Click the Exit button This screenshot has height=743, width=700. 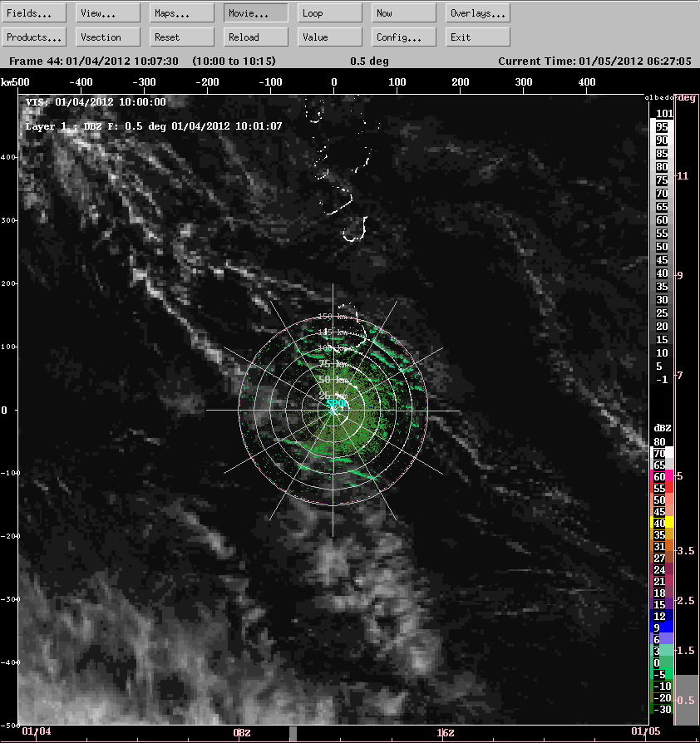(x=478, y=37)
